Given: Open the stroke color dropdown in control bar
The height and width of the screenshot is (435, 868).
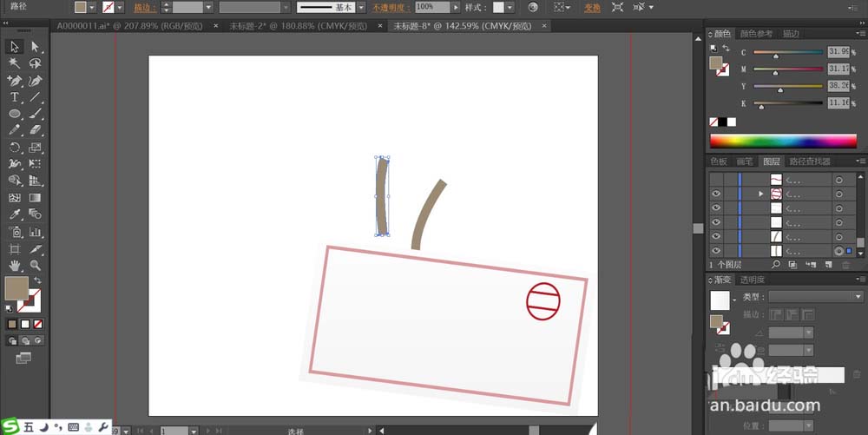Looking at the screenshot, I should (120, 8).
